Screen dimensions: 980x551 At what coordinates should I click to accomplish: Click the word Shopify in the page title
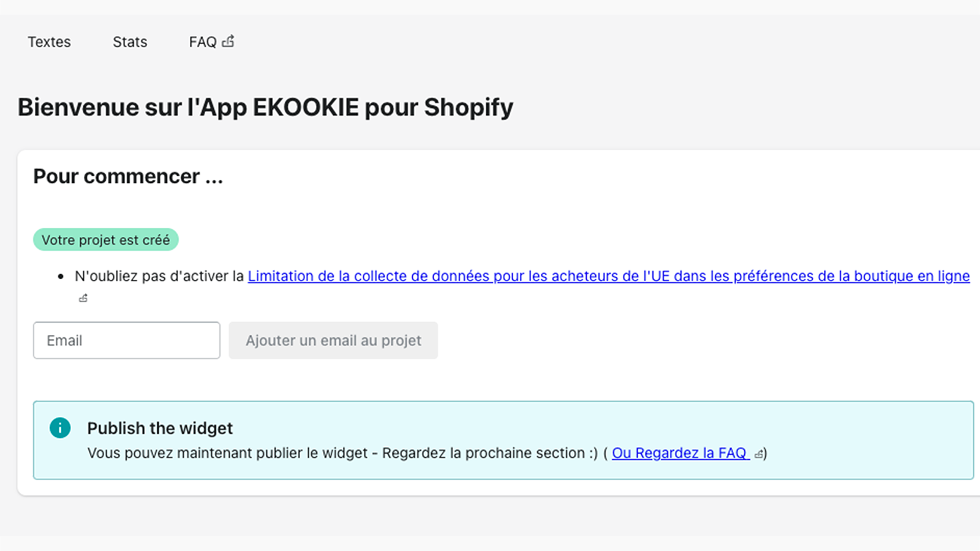[469, 107]
